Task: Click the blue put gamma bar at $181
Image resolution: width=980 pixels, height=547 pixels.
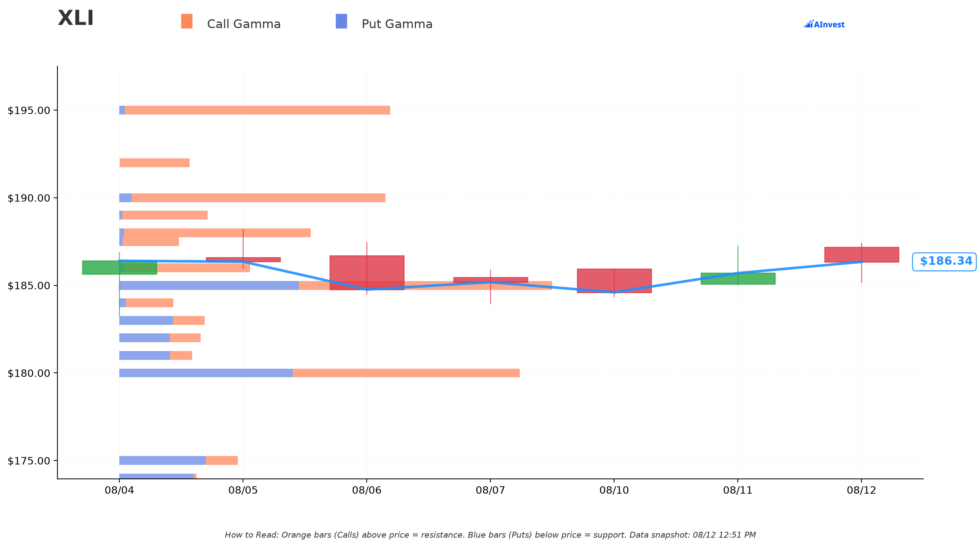Action: 145,355
